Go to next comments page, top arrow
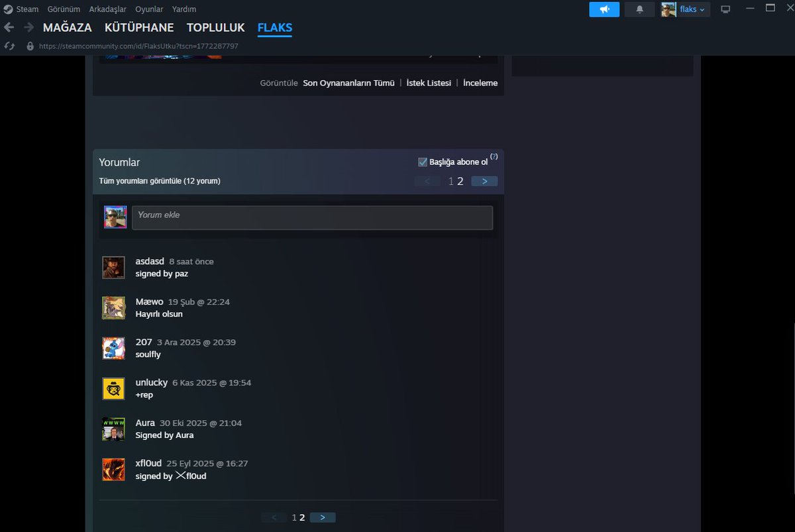This screenshot has width=795, height=532. [x=484, y=181]
